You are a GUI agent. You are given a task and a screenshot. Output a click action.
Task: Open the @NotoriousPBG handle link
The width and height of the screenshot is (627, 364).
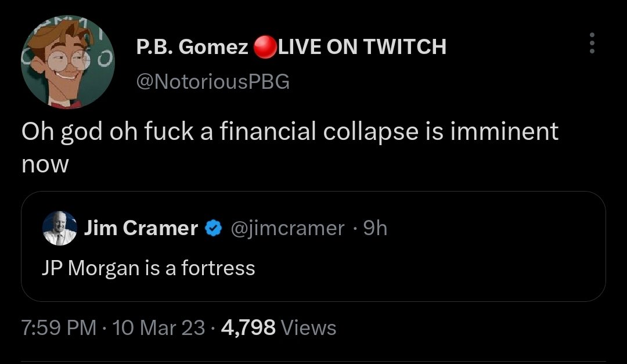212,82
